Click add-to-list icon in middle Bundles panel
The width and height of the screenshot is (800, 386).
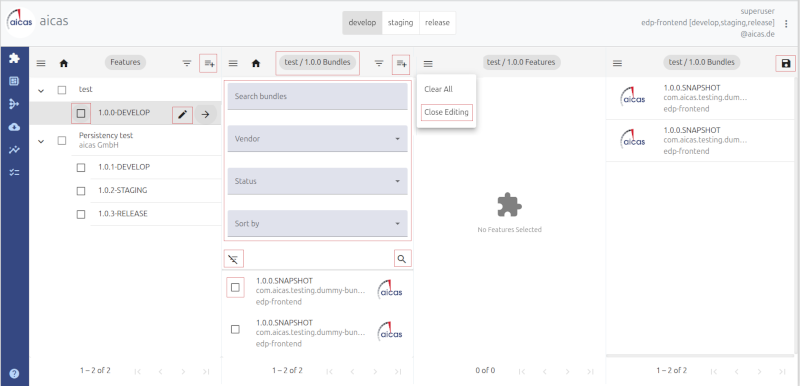402,63
